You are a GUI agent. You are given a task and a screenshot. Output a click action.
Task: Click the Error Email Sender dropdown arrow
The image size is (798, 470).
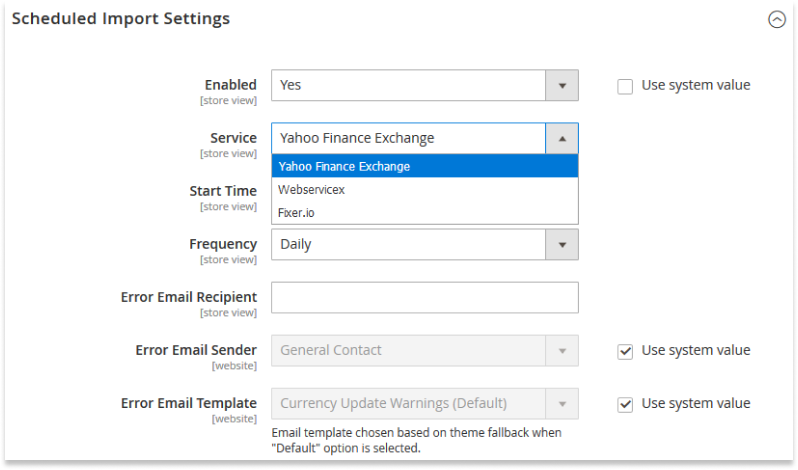tap(562, 350)
